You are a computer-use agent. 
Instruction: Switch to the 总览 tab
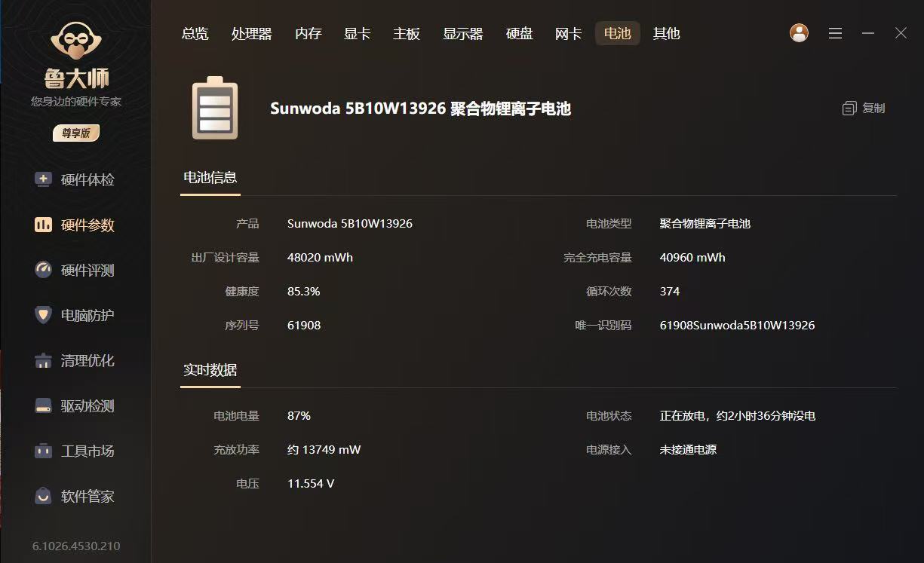click(195, 34)
